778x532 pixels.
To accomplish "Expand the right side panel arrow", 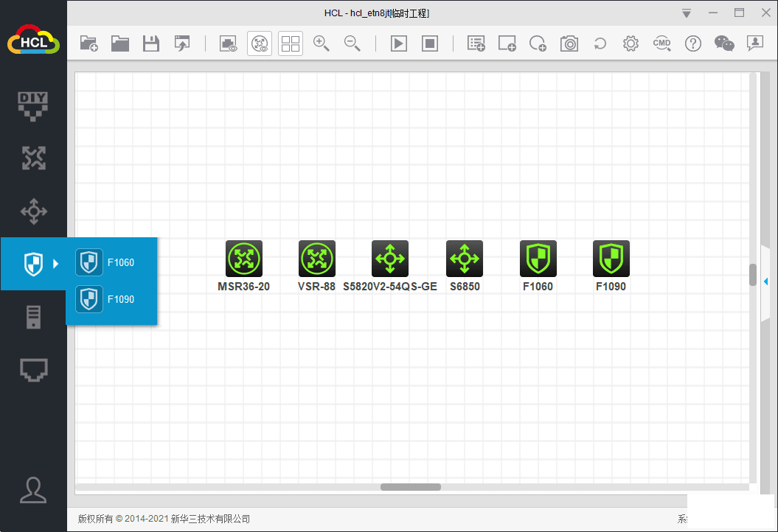I will coord(765,281).
